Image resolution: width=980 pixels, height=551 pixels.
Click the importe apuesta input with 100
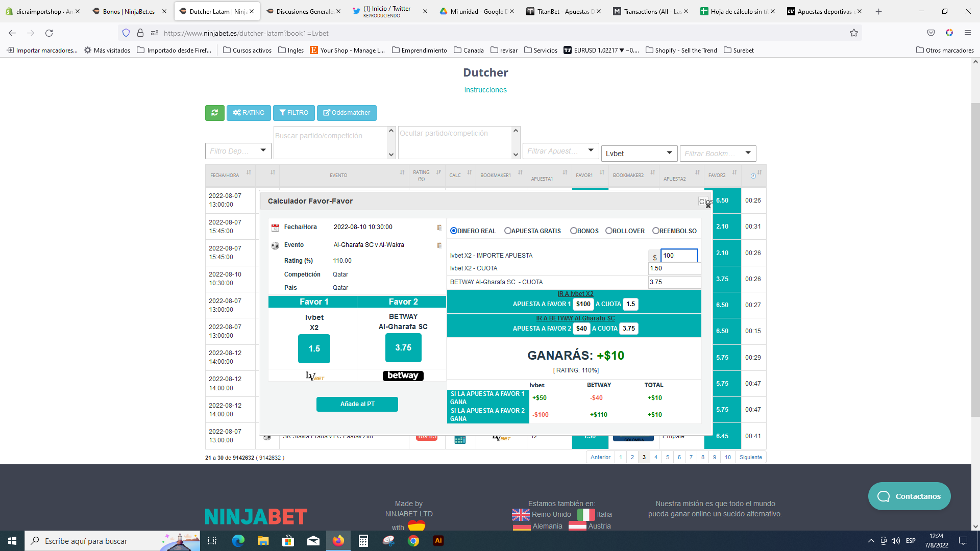coord(679,256)
